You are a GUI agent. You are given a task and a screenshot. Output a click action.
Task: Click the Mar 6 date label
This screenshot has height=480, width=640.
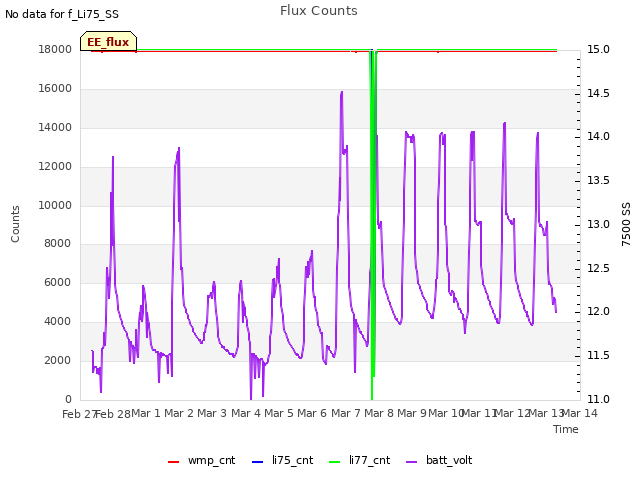click(x=312, y=413)
